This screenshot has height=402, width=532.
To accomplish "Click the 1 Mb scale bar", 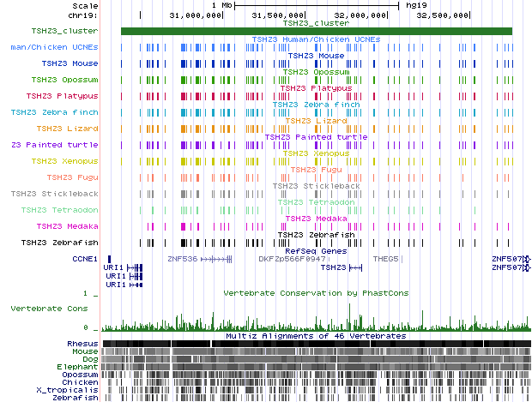I will click(x=316, y=5).
